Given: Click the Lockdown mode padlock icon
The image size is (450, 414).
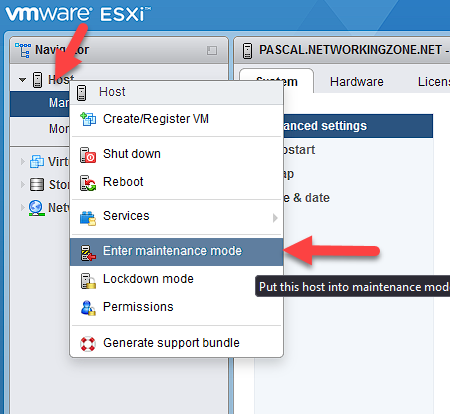Looking at the screenshot, I should click(88, 280).
